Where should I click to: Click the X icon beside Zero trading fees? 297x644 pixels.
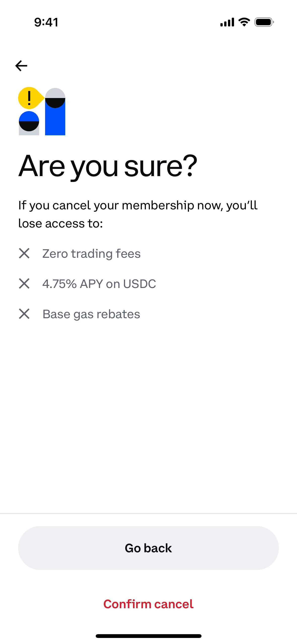[24, 253]
